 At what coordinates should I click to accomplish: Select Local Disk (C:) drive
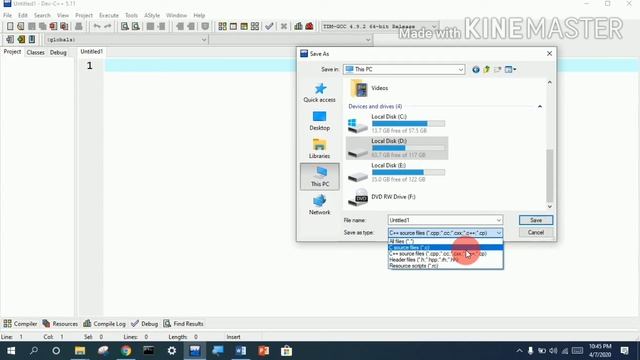pos(397,124)
